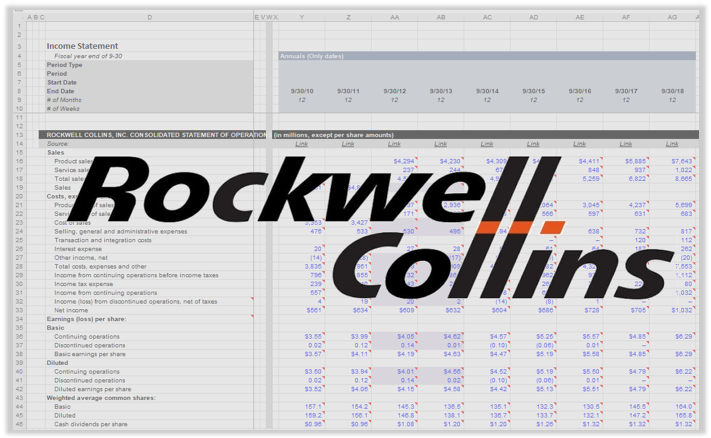
Task: Select the $728 net income value
Action: pos(592,310)
